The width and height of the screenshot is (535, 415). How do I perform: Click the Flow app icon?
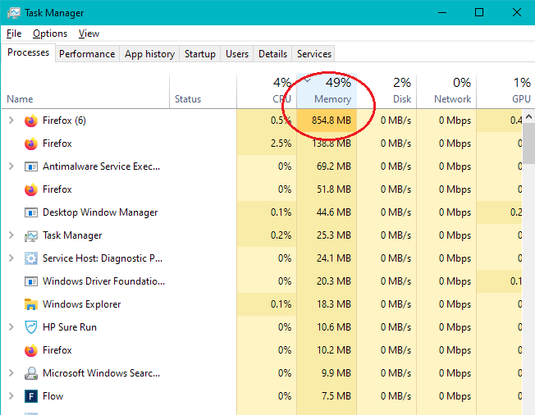click(31, 396)
